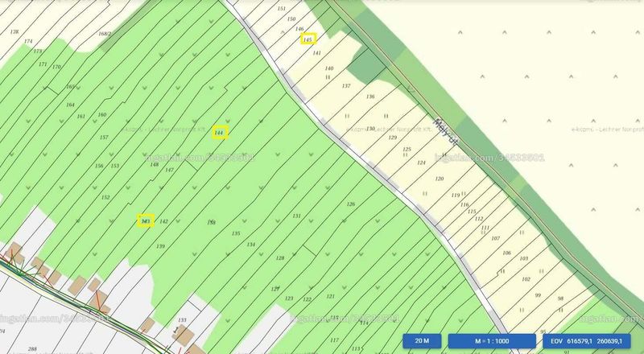This screenshot has height=354, width=644.
Task: Click the Mély út street label
Action: (x=446, y=132)
